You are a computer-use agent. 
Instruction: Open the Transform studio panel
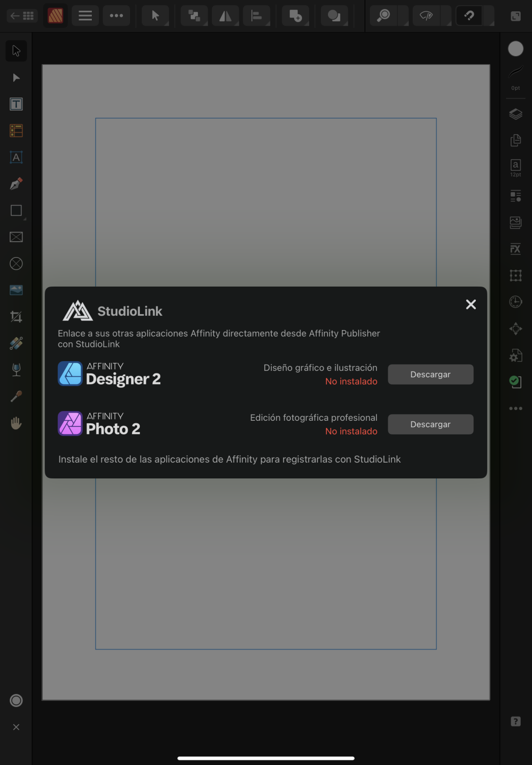516,275
